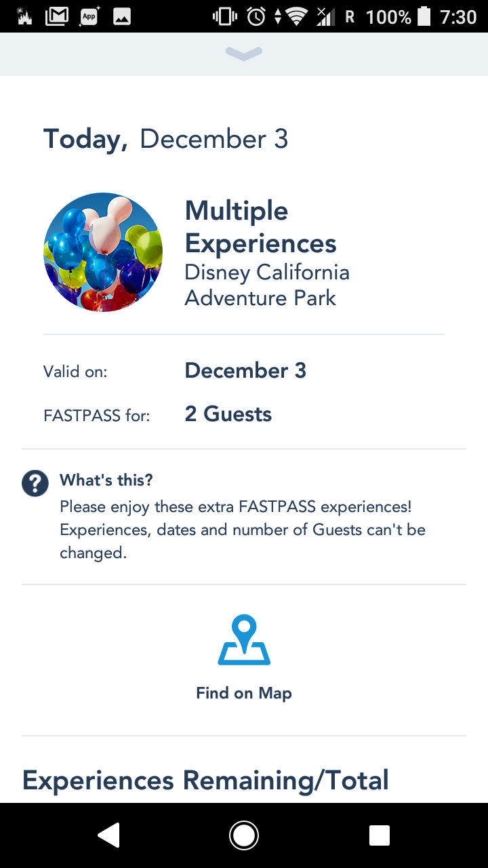Tap the recent apps square button
Screen dimensions: 488x868
pyautogui.click(x=380, y=835)
